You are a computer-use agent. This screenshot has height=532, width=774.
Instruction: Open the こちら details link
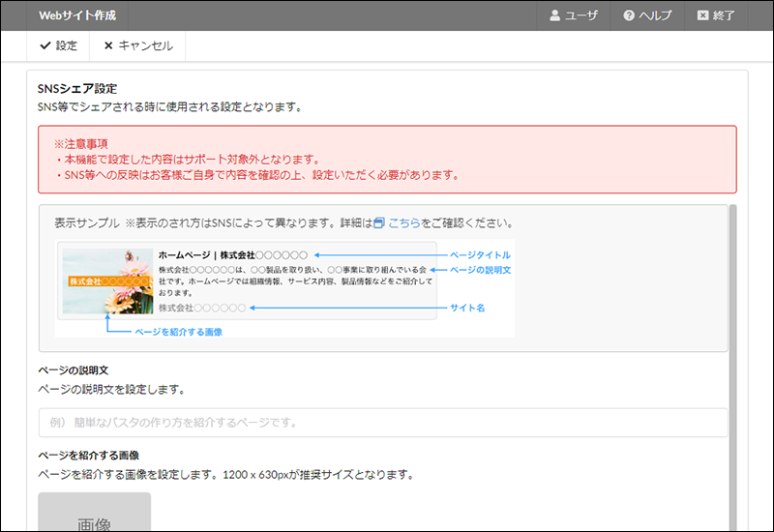403,222
